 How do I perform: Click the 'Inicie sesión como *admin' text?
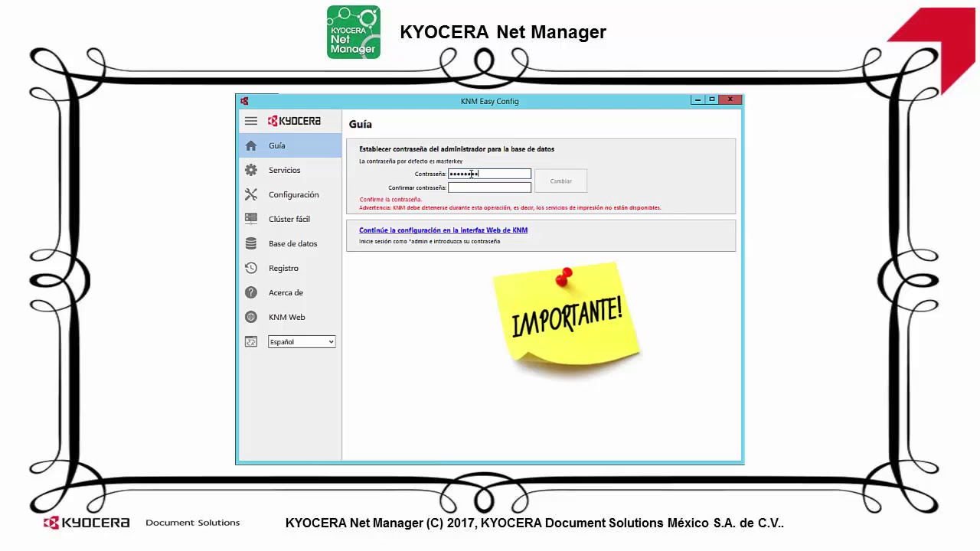pyautogui.click(x=430, y=242)
